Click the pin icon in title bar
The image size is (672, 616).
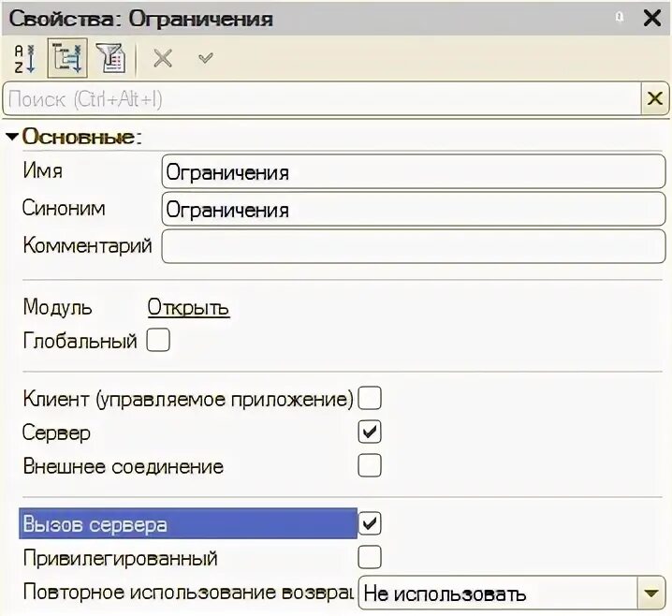click(620, 18)
